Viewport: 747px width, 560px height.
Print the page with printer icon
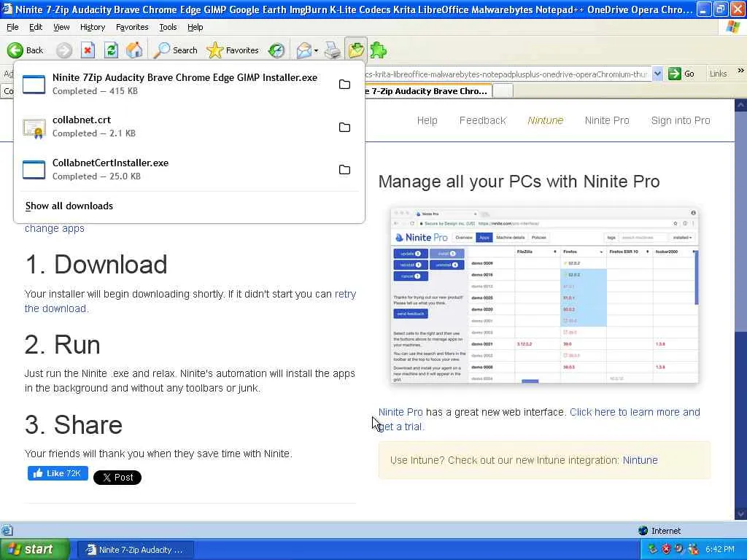333,50
